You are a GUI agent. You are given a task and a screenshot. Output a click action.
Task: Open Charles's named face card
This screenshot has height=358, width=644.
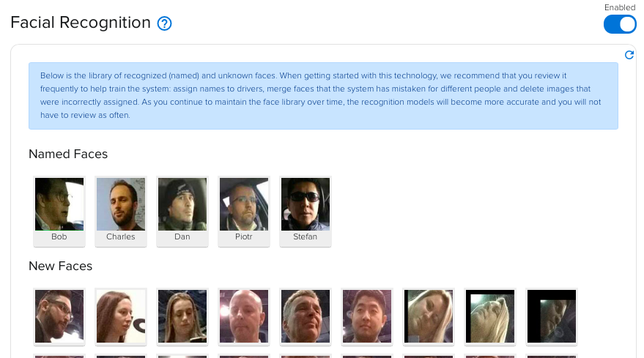tap(121, 211)
